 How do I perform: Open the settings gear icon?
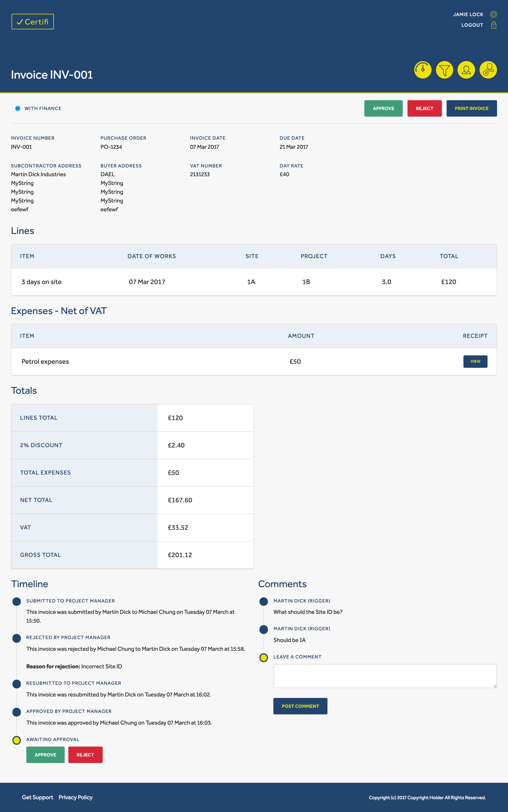coord(494,14)
